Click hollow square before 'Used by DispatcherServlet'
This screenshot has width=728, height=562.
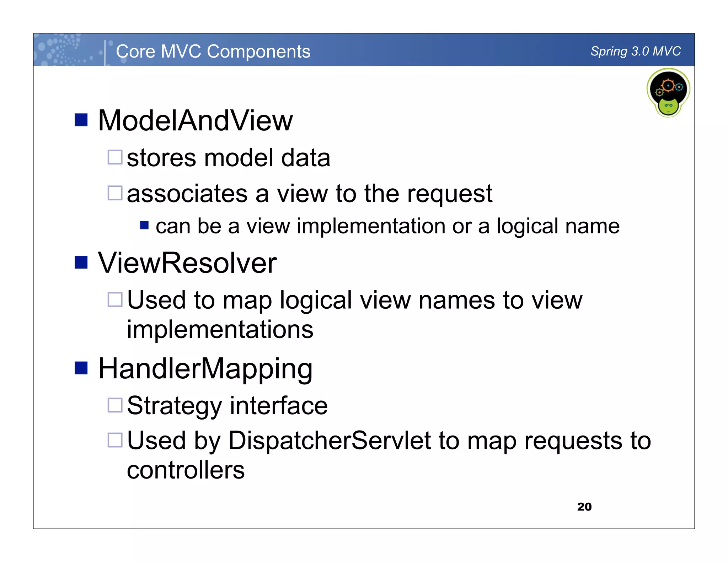pyautogui.click(x=115, y=440)
